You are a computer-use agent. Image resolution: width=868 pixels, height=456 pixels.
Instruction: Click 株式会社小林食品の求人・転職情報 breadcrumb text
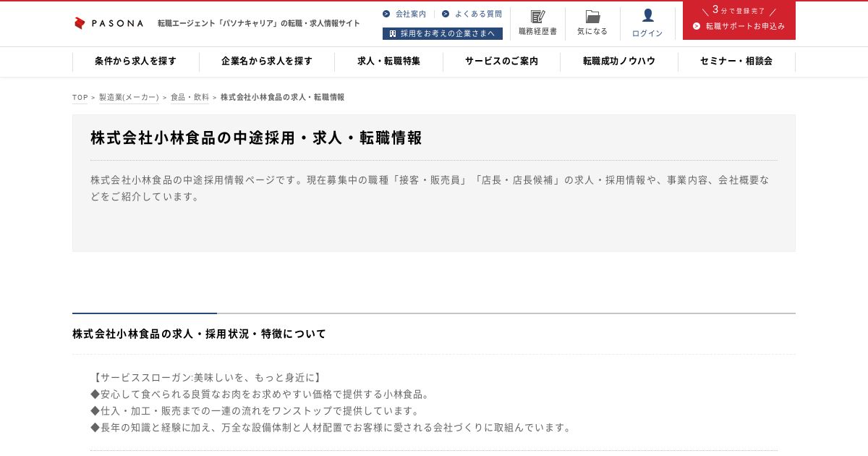point(282,97)
